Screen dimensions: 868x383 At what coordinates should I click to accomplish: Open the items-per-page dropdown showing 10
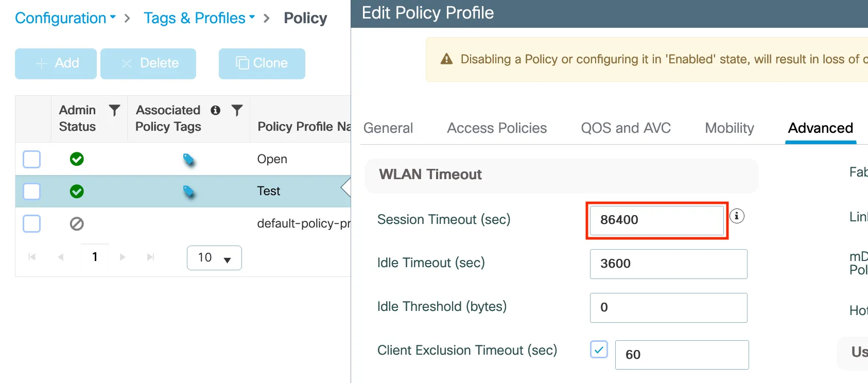pyautogui.click(x=214, y=258)
